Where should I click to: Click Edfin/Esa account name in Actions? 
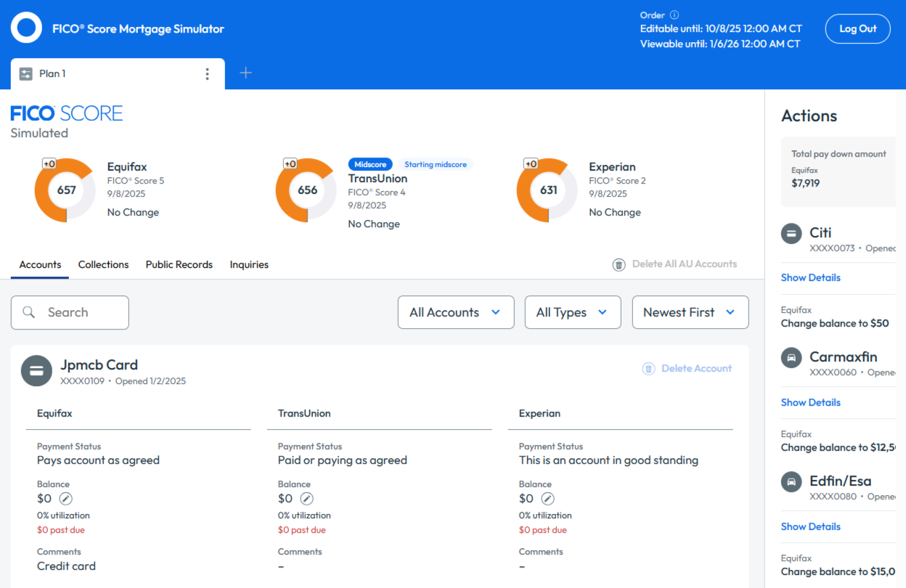click(840, 481)
